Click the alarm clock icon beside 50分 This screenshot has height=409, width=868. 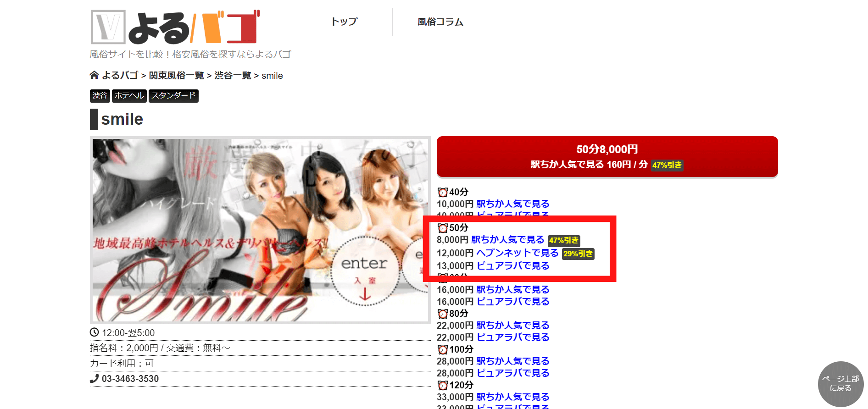point(442,228)
